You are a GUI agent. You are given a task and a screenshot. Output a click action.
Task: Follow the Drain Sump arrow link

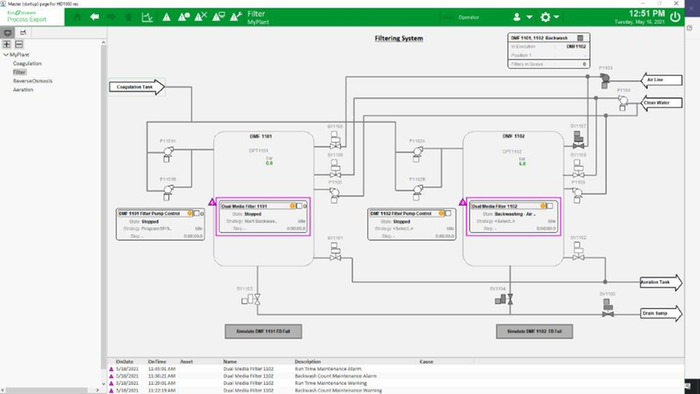coord(661,313)
